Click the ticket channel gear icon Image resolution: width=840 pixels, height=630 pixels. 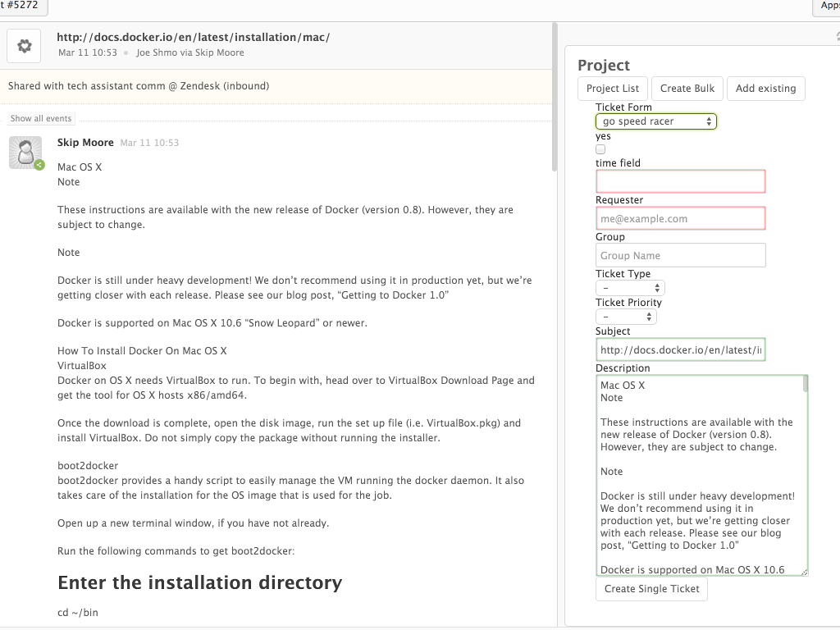[x=23, y=45]
